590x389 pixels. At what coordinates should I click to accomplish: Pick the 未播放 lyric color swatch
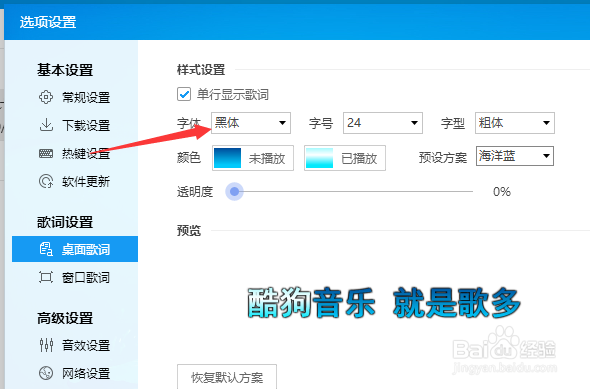[x=253, y=158]
